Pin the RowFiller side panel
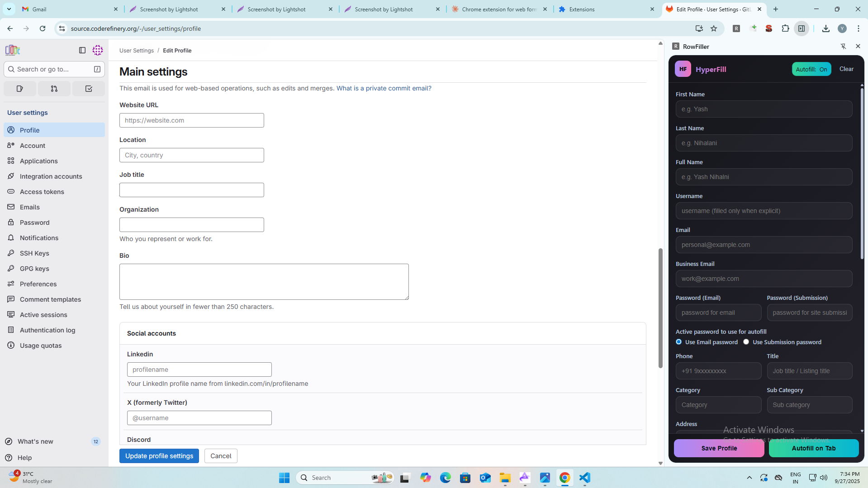This screenshot has height=488, width=868. click(x=843, y=46)
